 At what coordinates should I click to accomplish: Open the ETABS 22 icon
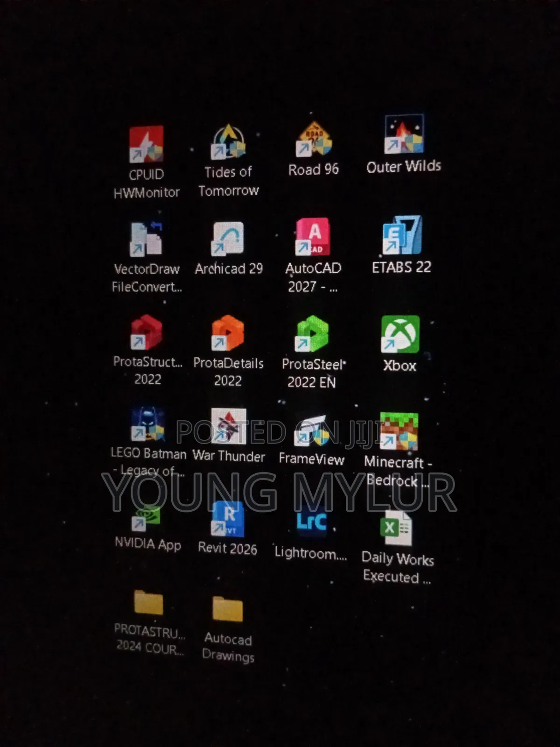pos(402,235)
